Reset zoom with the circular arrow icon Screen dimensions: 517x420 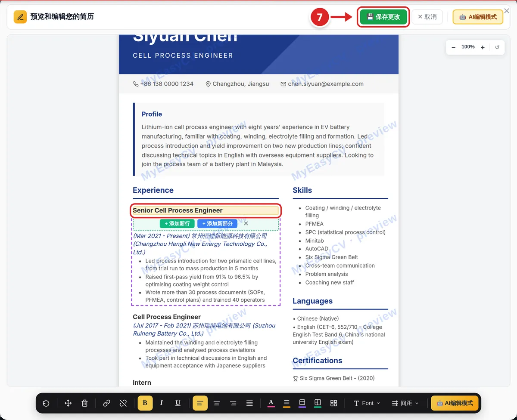(x=497, y=47)
